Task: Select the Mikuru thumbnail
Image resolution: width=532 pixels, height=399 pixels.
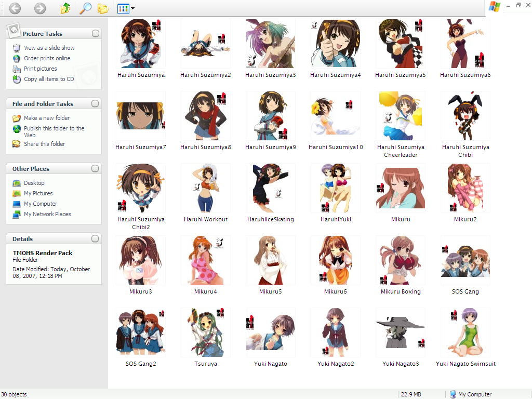Action: [401, 188]
